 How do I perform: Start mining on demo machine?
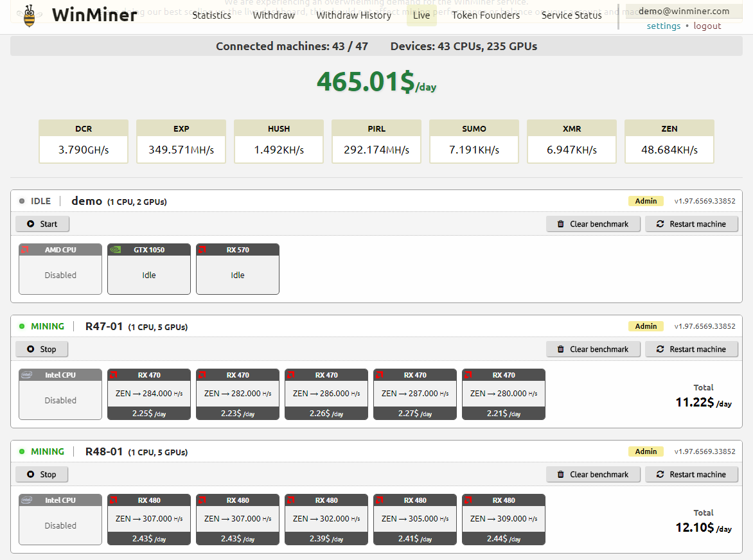click(x=42, y=224)
